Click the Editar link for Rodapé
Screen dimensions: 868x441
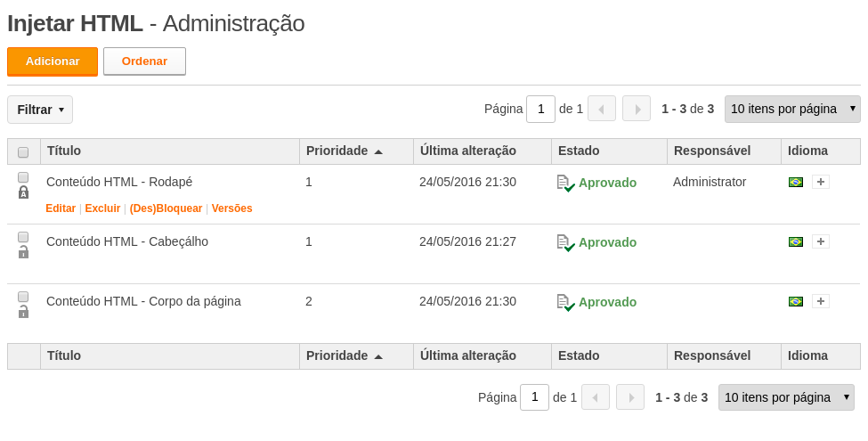(x=61, y=208)
